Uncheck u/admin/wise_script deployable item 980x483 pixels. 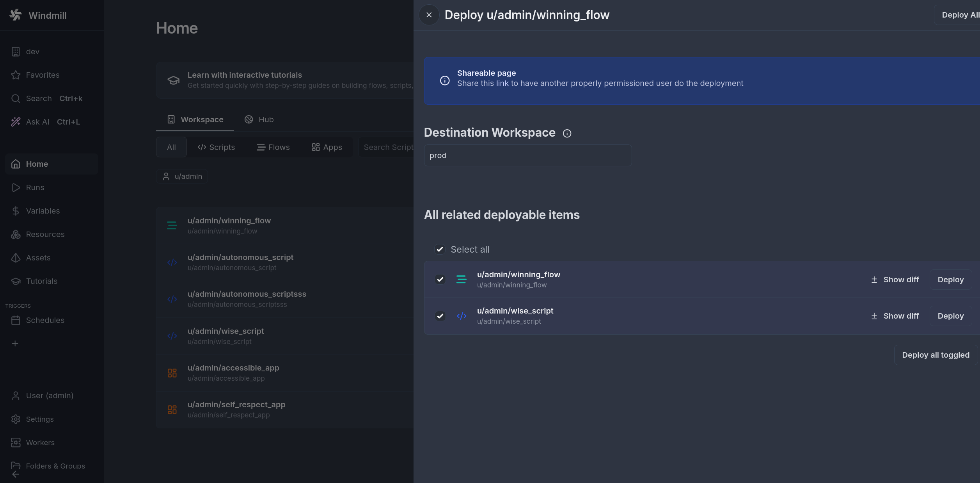coord(440,316)
